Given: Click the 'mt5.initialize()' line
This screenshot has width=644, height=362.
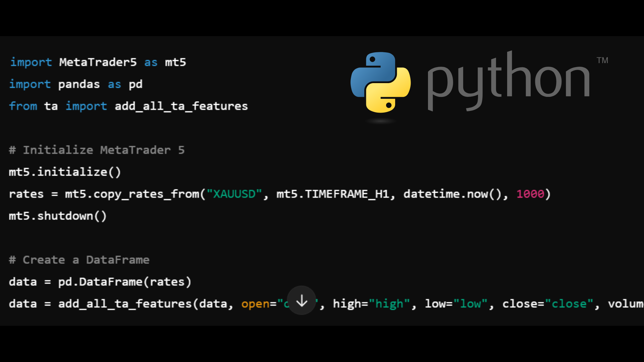Looking at the screenshot, I should [65, 172].
